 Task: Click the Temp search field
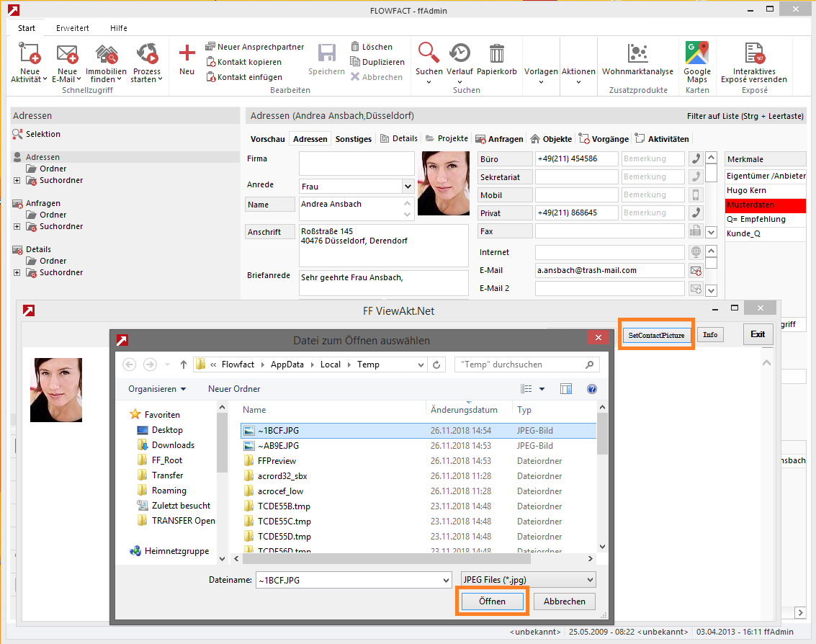(526, 365)
